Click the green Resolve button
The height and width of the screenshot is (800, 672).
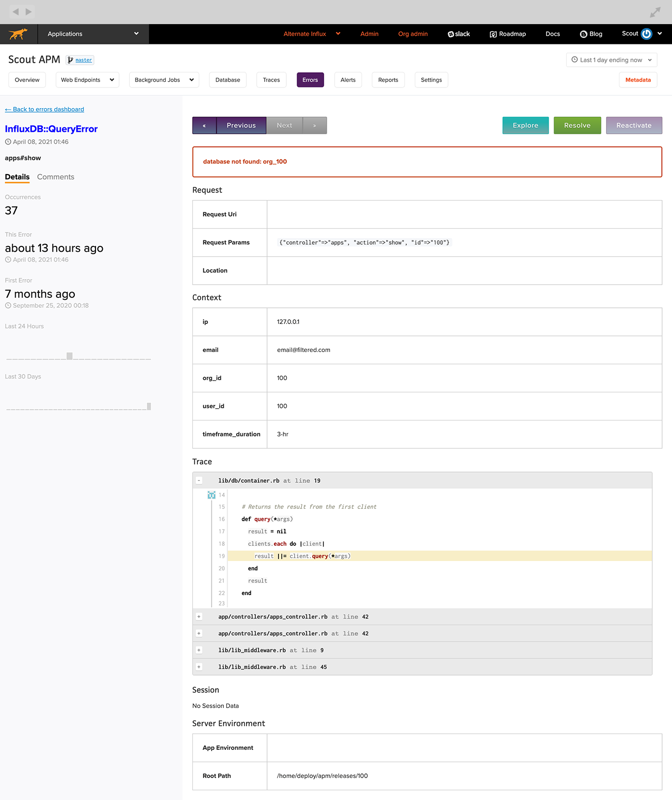(577, 125)
